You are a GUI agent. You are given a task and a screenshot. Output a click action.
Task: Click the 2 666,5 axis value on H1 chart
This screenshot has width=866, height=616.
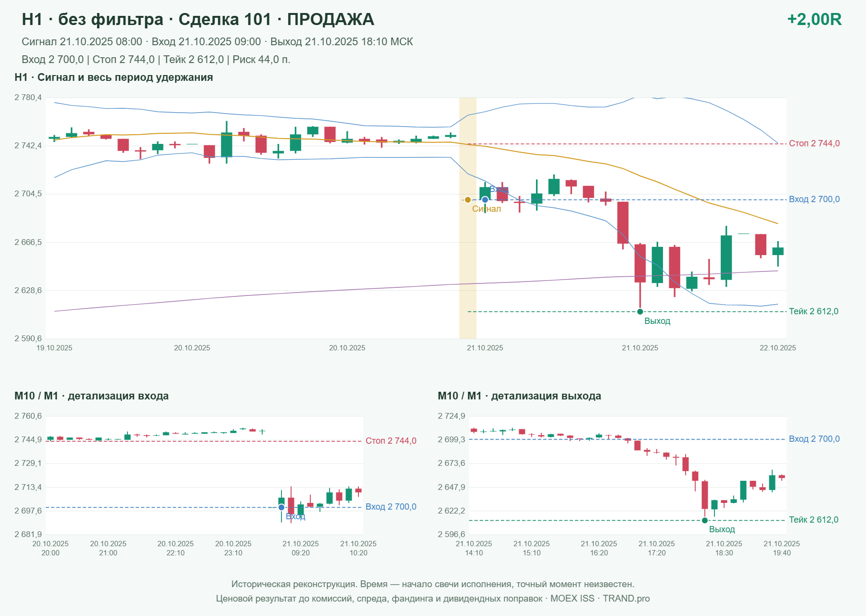click(28, 243)
